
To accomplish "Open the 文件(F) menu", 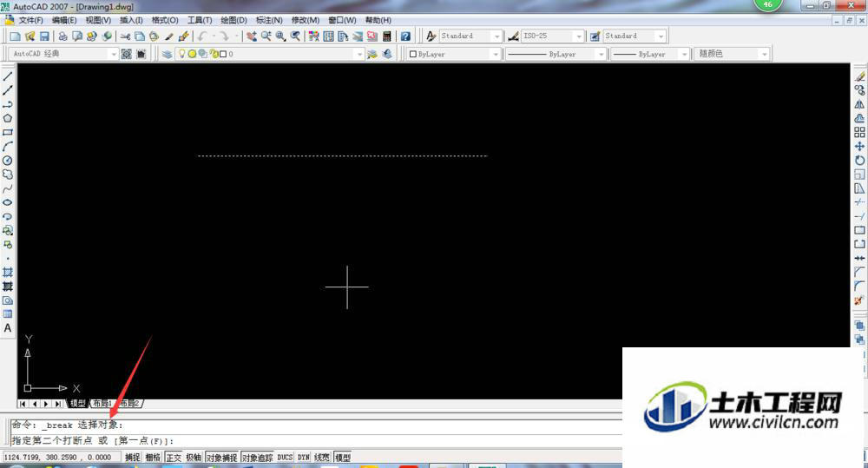I will point(30,20).
